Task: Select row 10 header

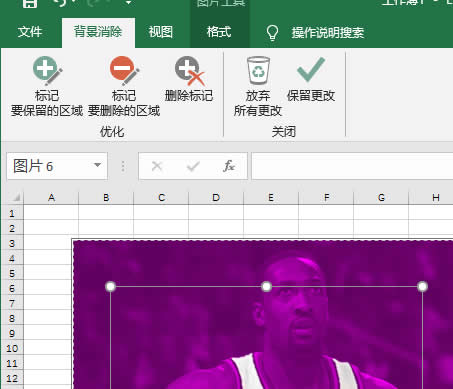Action: click(x=12, y=348)
